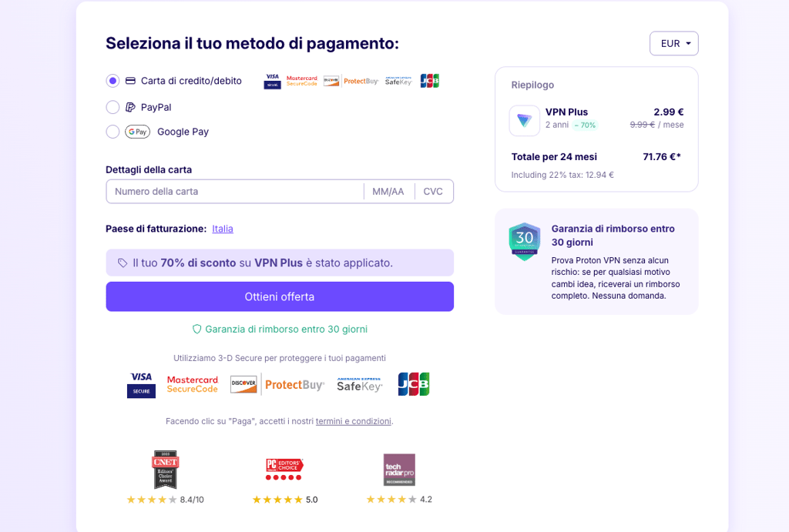
Task: Click the 4.2 star rating
Action: (399, 500)
